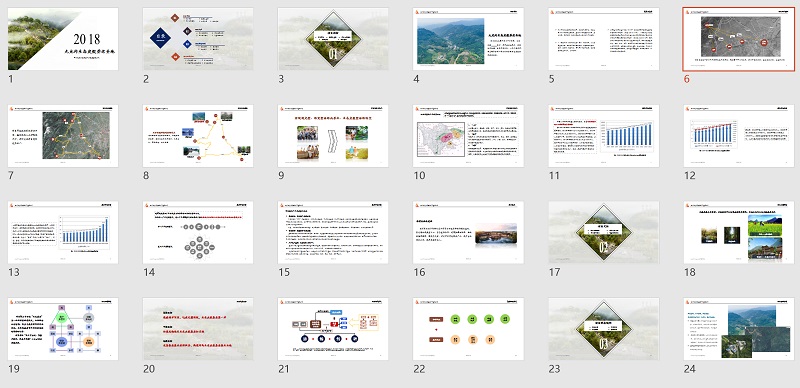This screenshot has height=388, width=800.
Task: Select slide 13 with the rising bar chart
Action: 63,232
